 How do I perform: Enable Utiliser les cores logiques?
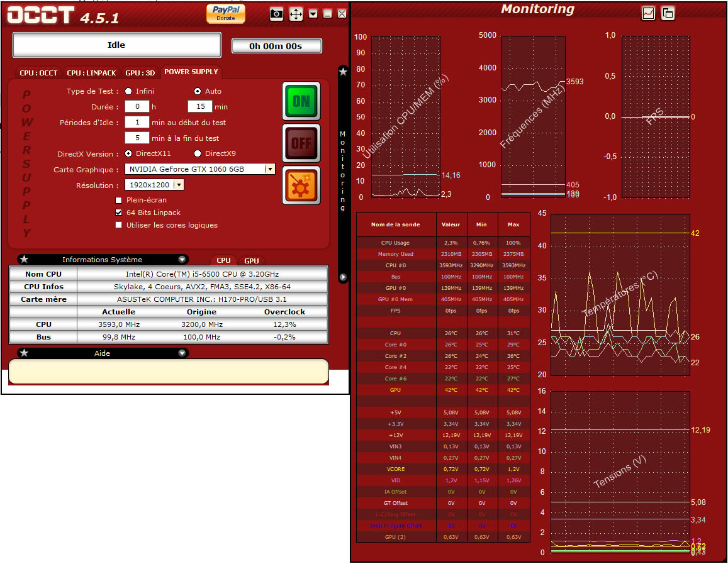[118, 225]
